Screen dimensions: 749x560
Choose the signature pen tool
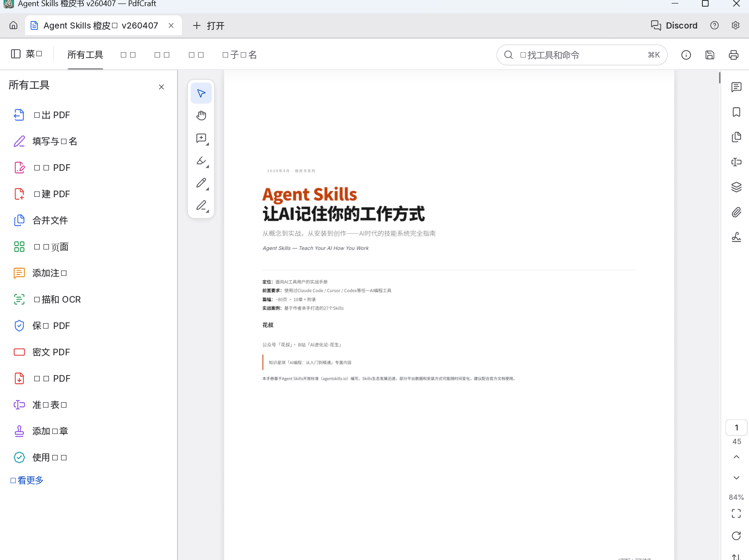(201, 206)
